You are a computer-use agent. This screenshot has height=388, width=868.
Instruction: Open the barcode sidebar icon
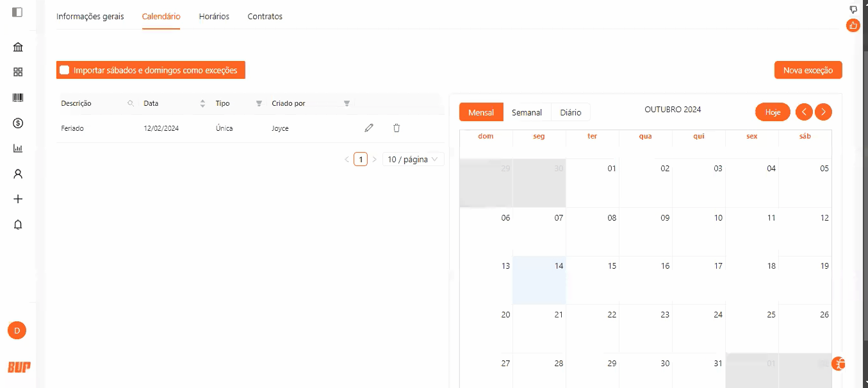(18, 97)
